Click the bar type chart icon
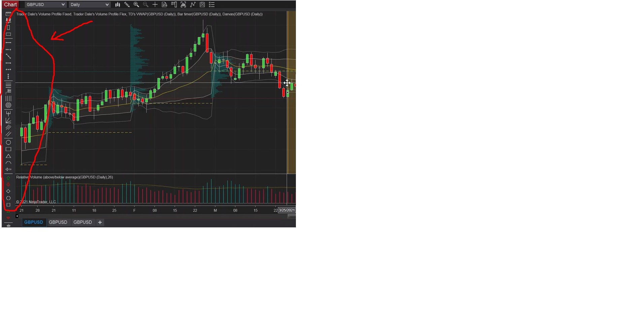 click(117, 5)
